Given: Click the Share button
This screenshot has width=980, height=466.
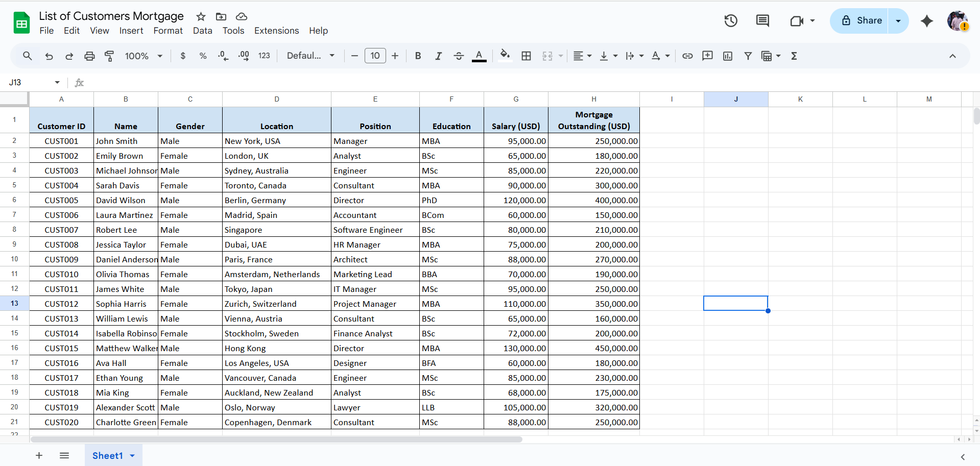Looking at the screenshot, I should 862,21.
